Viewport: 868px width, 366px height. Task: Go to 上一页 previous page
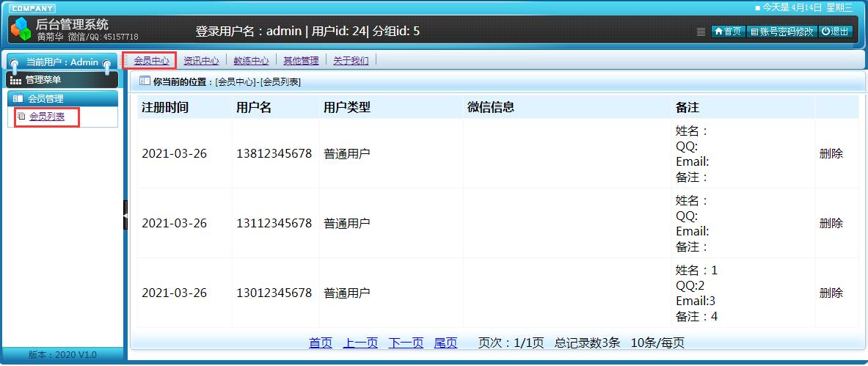(x=360, y=343)
